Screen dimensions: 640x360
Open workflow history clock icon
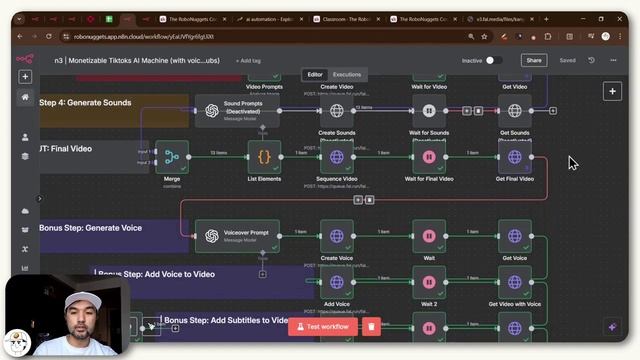[591, 60]
